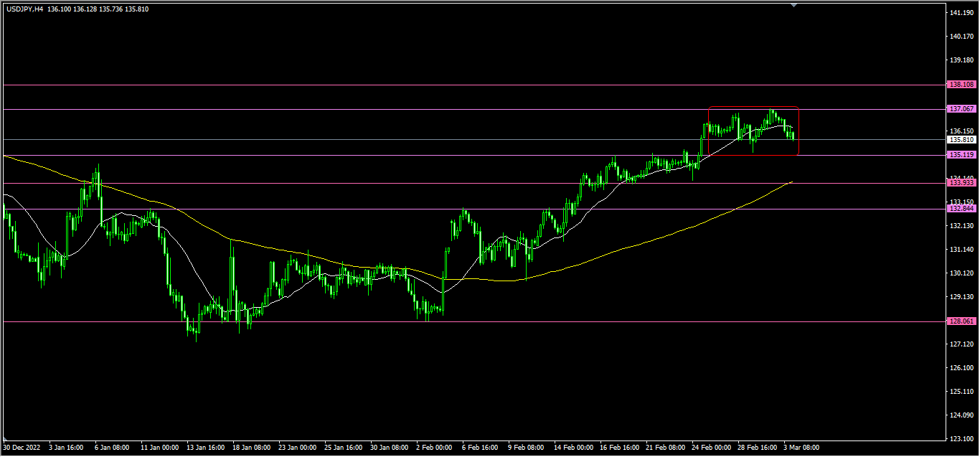Screen dimensions: 980x457
Task: Select the 133.933 price level tag
Action: [x=961, y=183]
